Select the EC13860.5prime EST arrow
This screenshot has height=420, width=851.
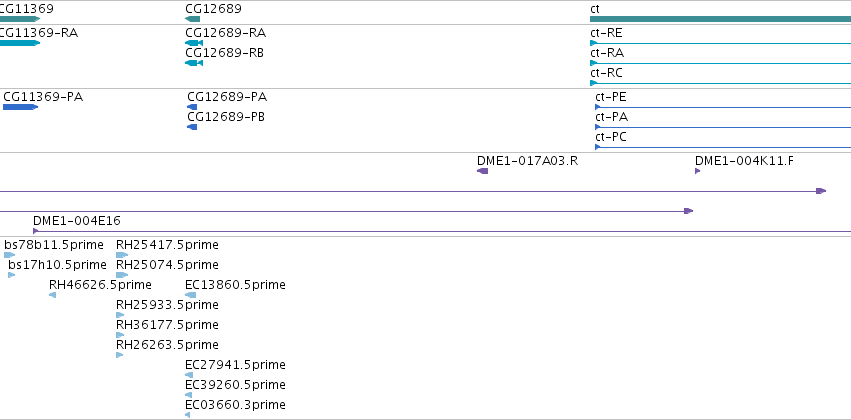(190, 295)
